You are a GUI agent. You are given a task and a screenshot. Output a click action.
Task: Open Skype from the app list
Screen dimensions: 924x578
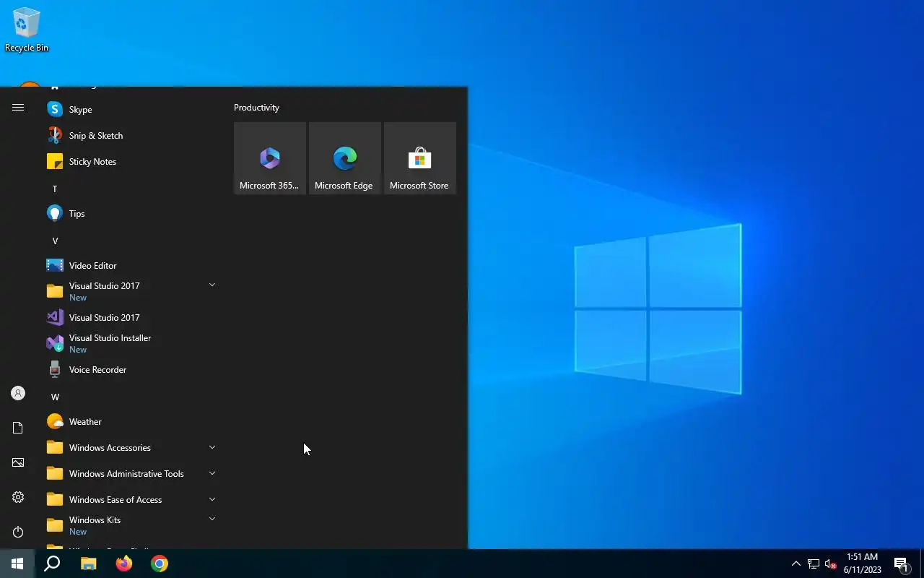pos(131,110)
